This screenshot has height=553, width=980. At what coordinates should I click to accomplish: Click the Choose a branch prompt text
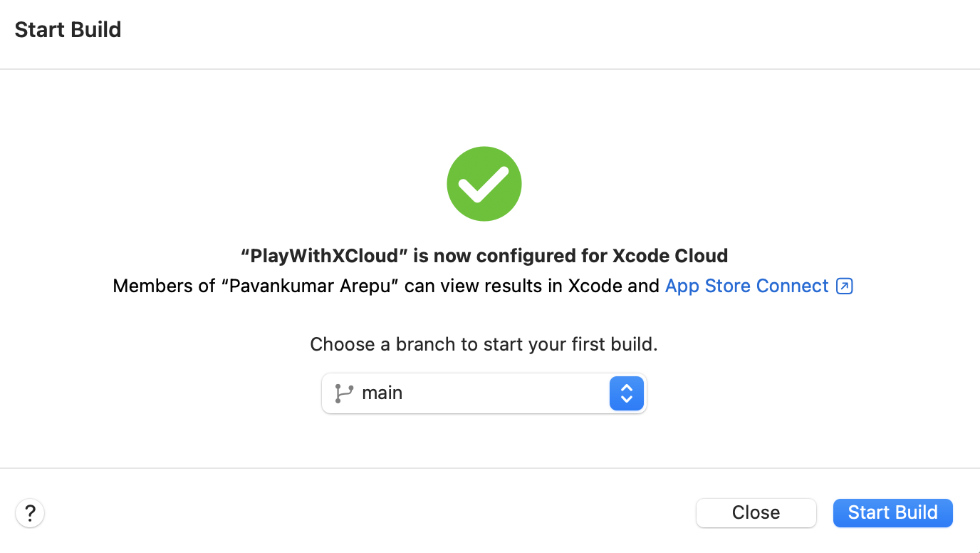[484, 344]
